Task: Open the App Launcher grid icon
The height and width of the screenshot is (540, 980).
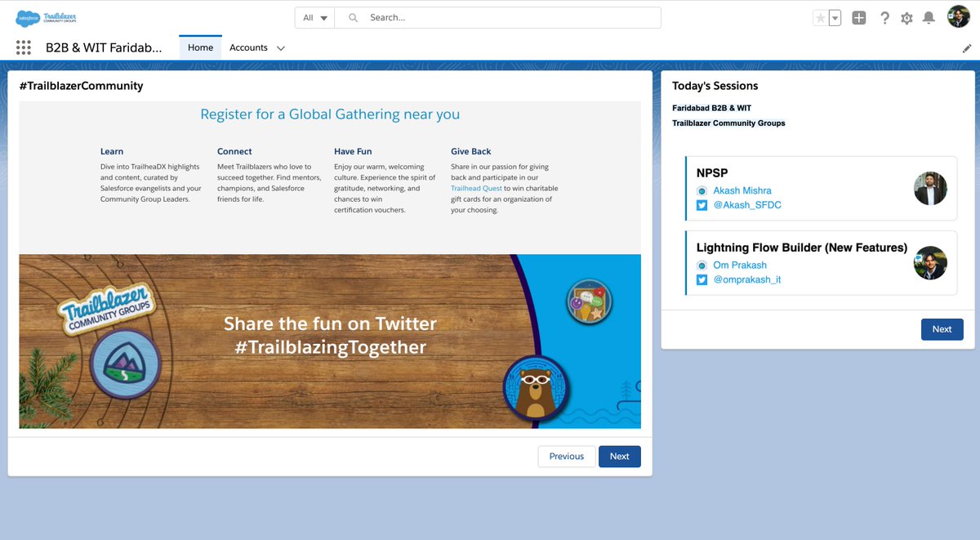Action: pos(24,47)
